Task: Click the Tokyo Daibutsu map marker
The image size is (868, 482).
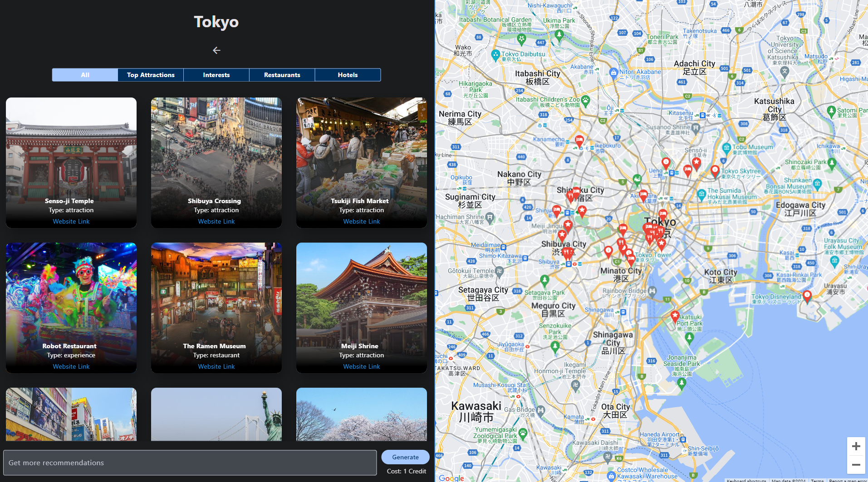Action: tap(495, 55)
